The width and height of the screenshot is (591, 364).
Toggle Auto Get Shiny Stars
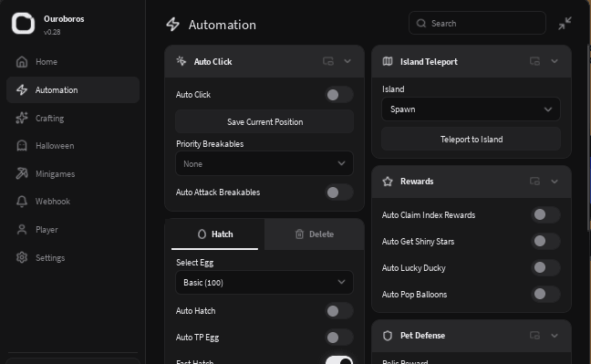point(545,241)
